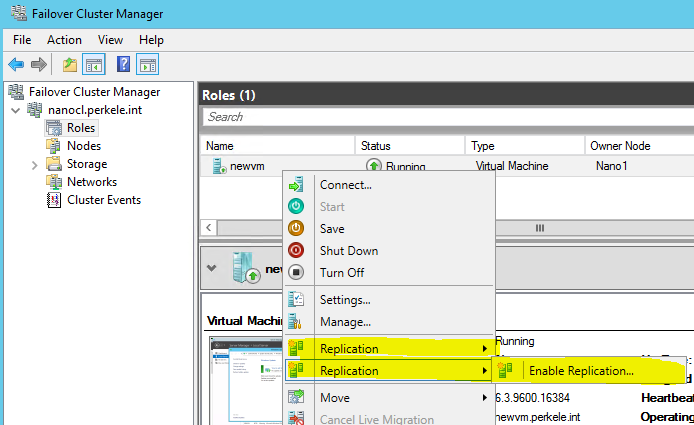Screen dimensions: 694x425
Task: Click the Connect icon in context menu
Action: click(296, 185)
